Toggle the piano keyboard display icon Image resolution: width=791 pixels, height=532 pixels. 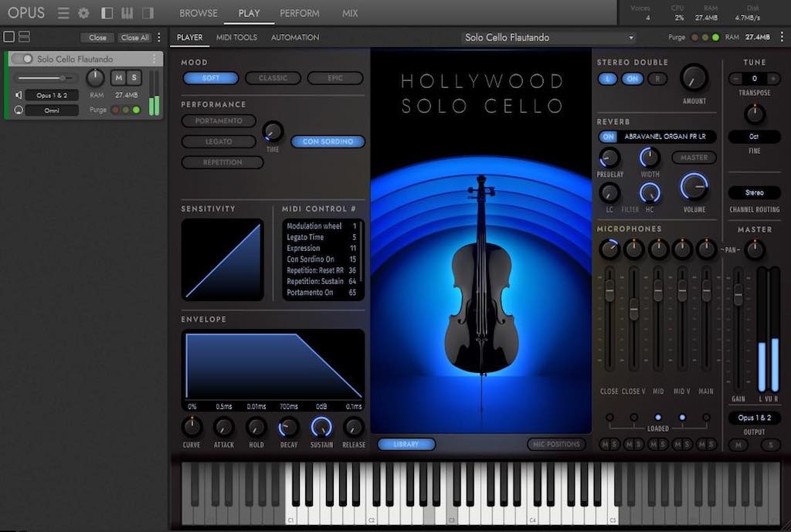(127, 13)
